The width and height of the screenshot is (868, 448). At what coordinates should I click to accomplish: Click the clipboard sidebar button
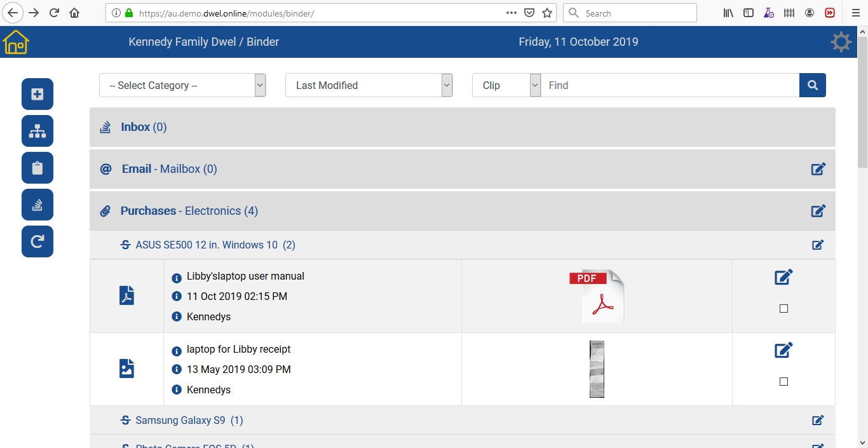(37, 168)
